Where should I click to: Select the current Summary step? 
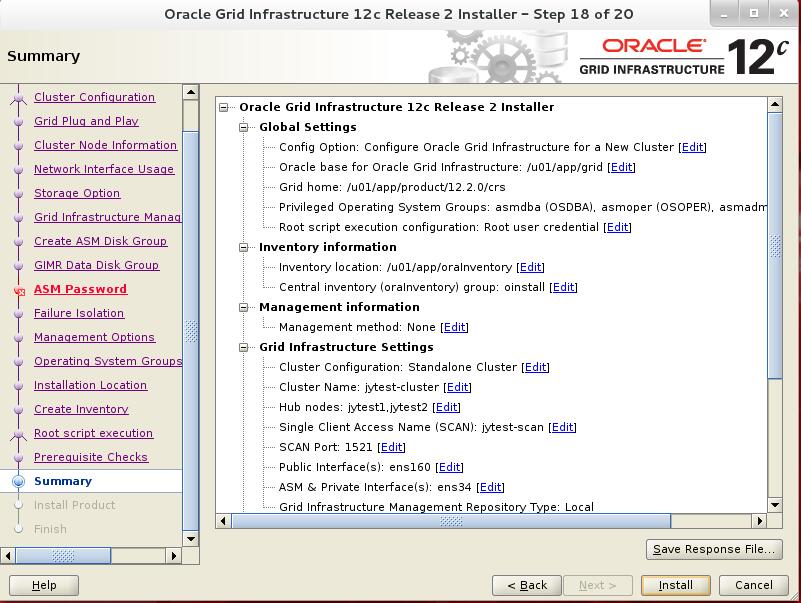(63, 481)
